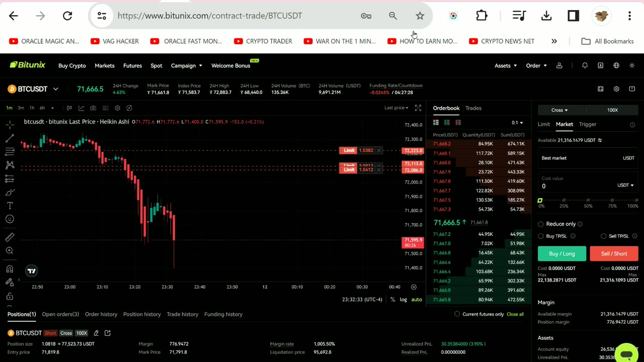Screen dimensions: 644x362
Task: Expand the chart to fullscreen
Action: point(418,108)
